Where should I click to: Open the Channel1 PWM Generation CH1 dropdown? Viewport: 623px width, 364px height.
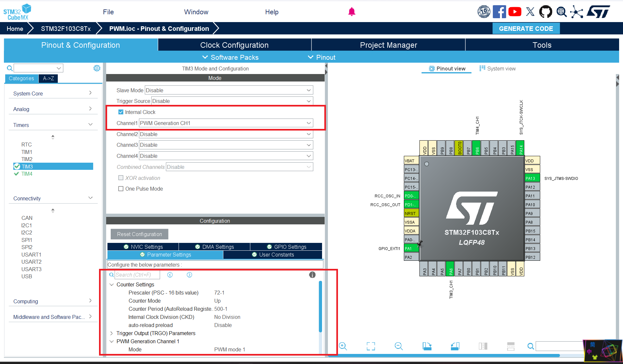pos(226,123)
